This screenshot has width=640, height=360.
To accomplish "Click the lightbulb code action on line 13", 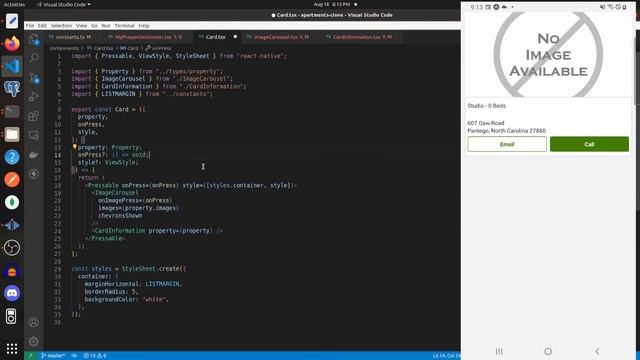I will tap(74, 147).
